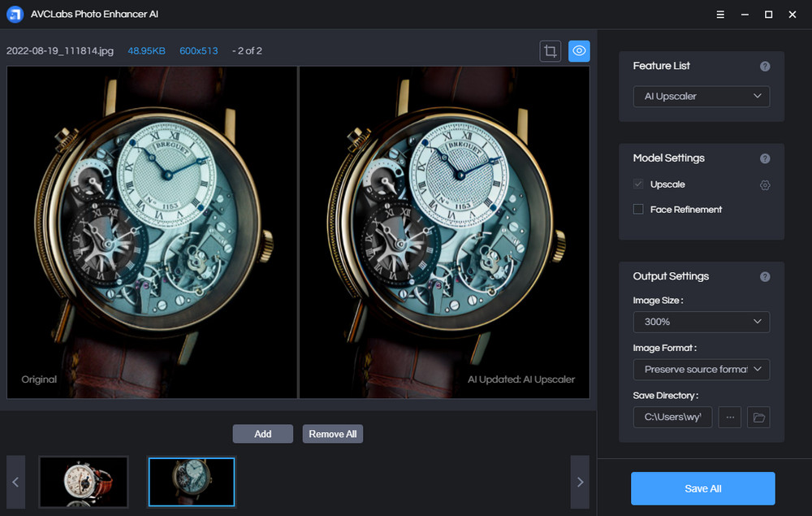Open Model Settings help question mark
The height and width of the screenshot is (516, 812).
pos(765,158)
